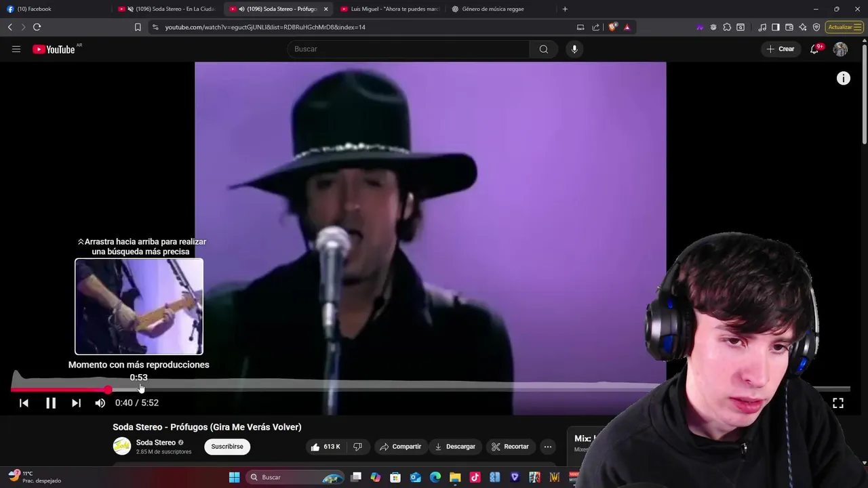This screenshot has height=488, width=868.
Task: Open File Explorer from the taskbar
Action: coord(455,477)
